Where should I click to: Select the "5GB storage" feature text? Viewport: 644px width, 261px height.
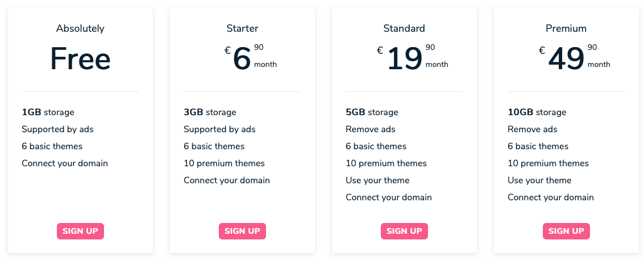(372, 112)
